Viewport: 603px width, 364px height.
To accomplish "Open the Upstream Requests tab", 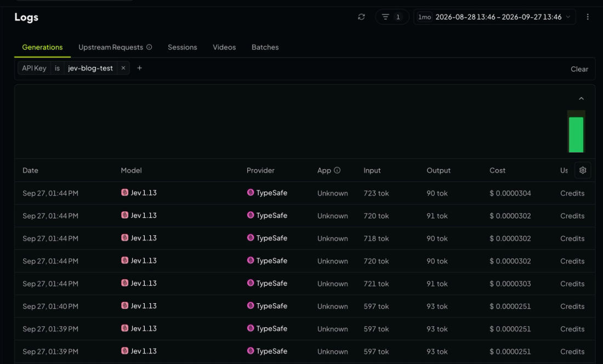I will pos(111,47).
